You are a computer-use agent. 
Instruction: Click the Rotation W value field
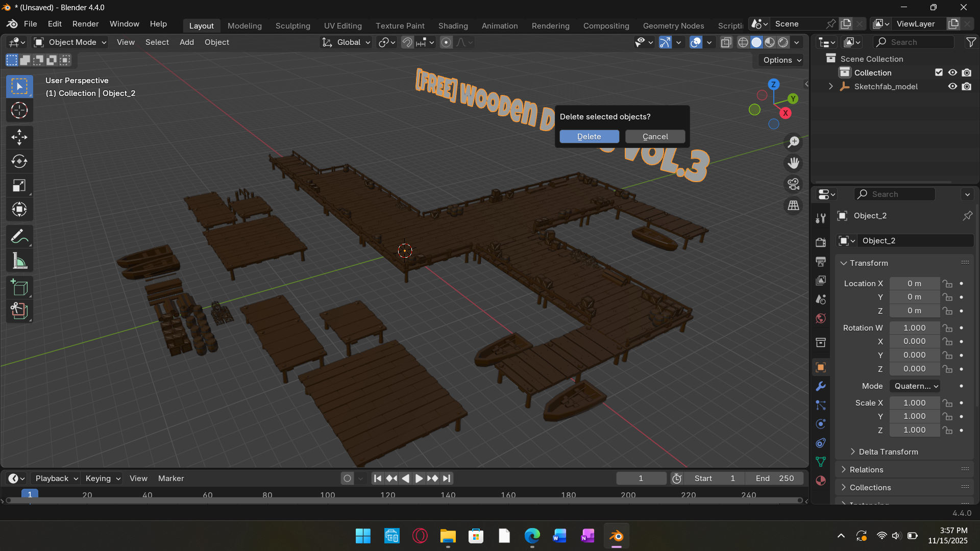tap(914, 328)
